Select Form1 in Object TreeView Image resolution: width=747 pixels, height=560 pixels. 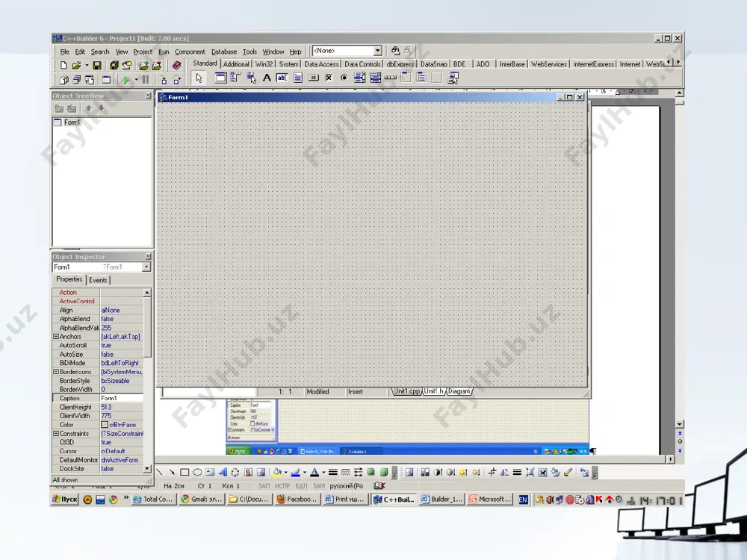(x=72, y=122)
